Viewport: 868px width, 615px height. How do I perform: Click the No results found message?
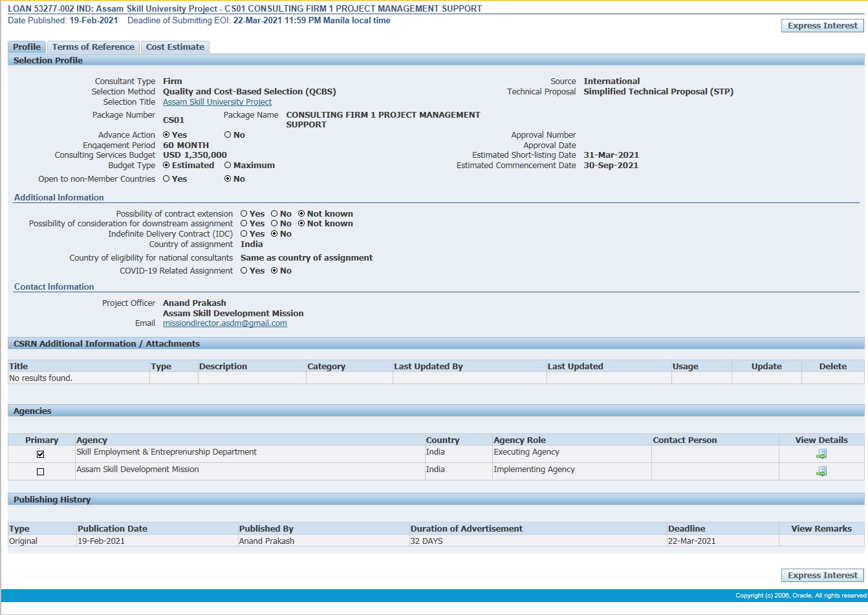click(41, 378)
